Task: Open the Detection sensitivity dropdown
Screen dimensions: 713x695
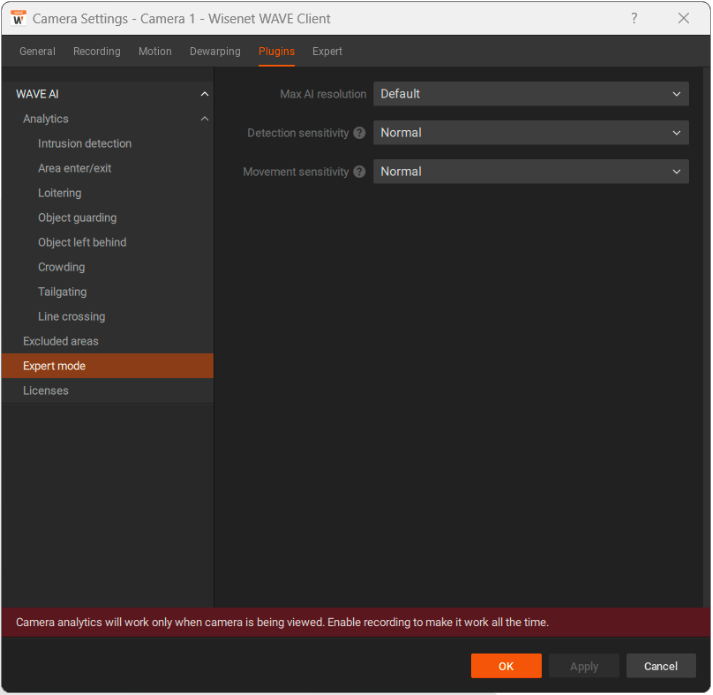Action: (531, 133)
